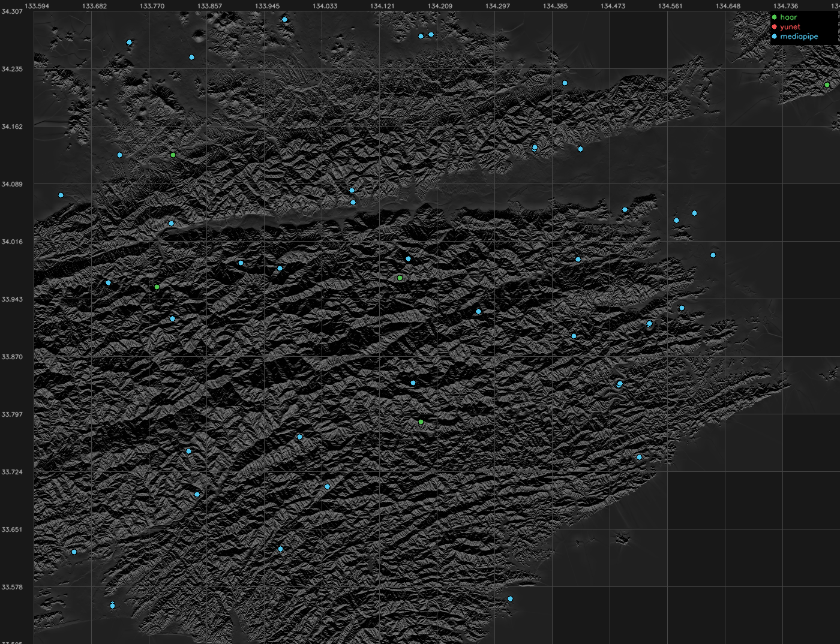Image resolution: width=840 pixels, height=644 pixels.
Task: Click longitude label 133.857
Action: [210, 6]
